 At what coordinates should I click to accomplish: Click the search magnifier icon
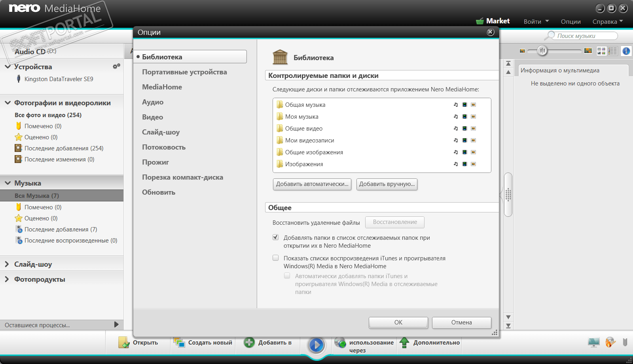(550, 36)
